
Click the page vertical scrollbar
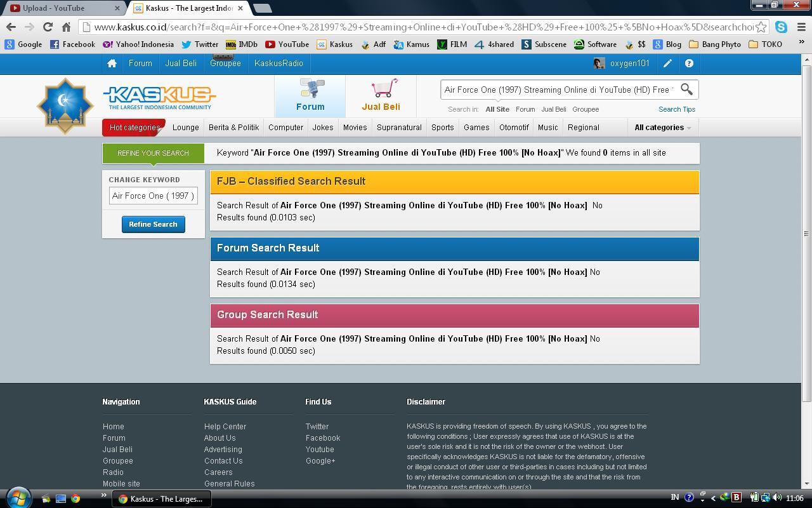pyautogui.click(x=806, y=232)
